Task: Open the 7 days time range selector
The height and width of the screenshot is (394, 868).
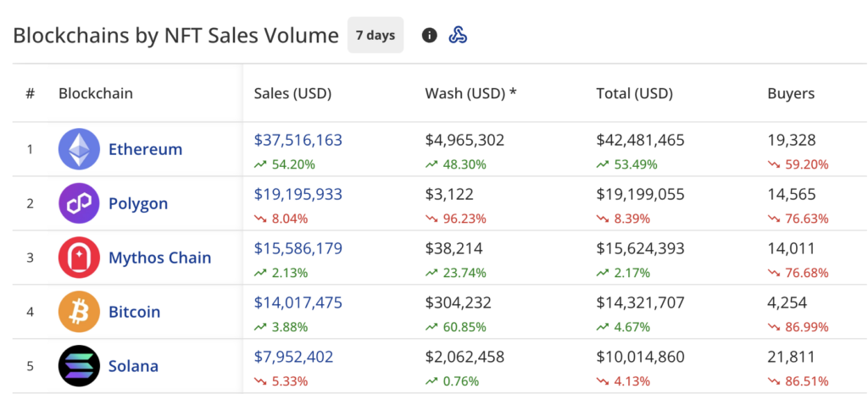Action: point(376,36)
